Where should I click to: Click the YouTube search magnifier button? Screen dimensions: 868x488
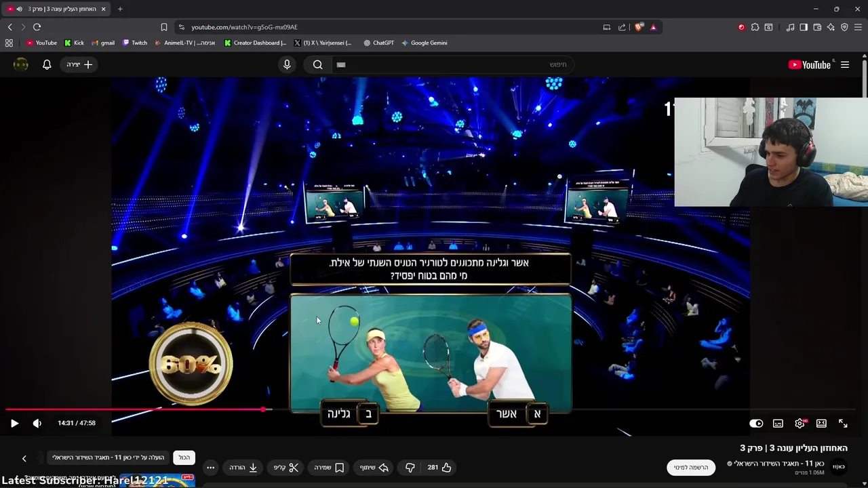(x=317, y=64)
